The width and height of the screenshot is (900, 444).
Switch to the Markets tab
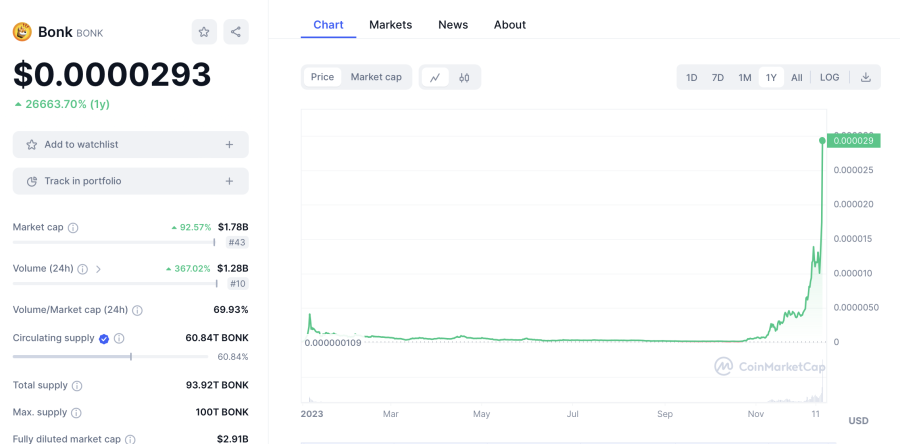point(390,25)
